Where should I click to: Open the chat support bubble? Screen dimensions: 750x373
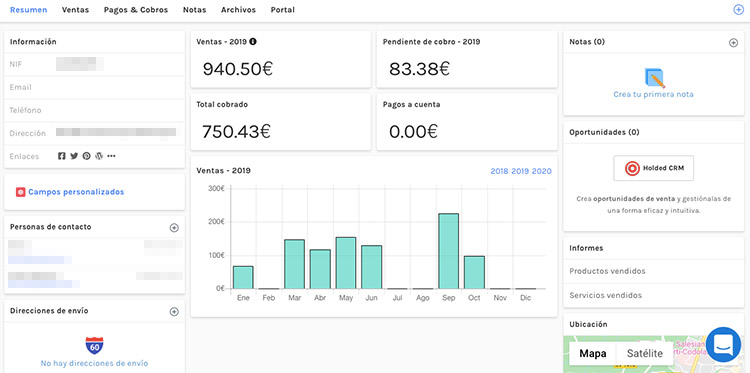pyautogui.click(x=723, y=344)
